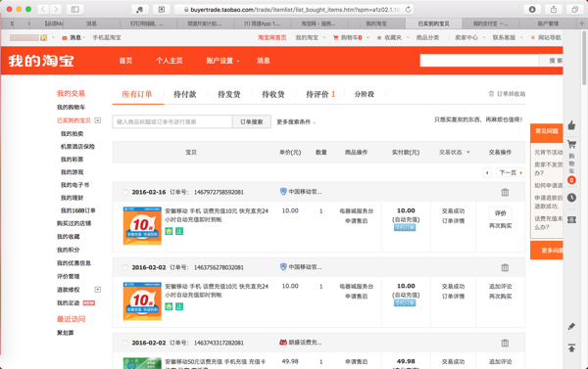Show all tabs overview icon
Screen dimensions: 588x369
[x=574, y=10]
